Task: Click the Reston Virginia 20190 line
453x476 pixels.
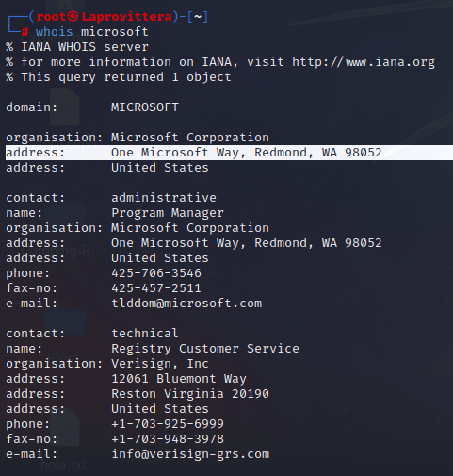Action: [x=190, y=394]
